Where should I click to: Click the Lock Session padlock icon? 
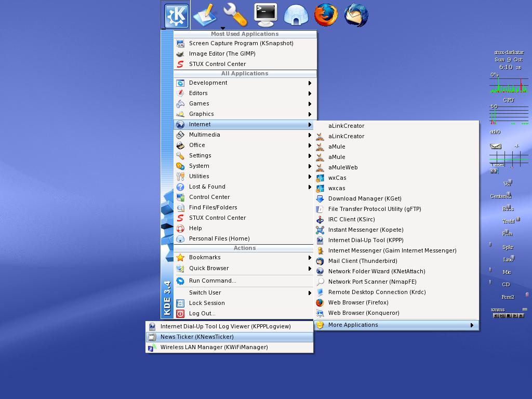[x=180, y=303]
